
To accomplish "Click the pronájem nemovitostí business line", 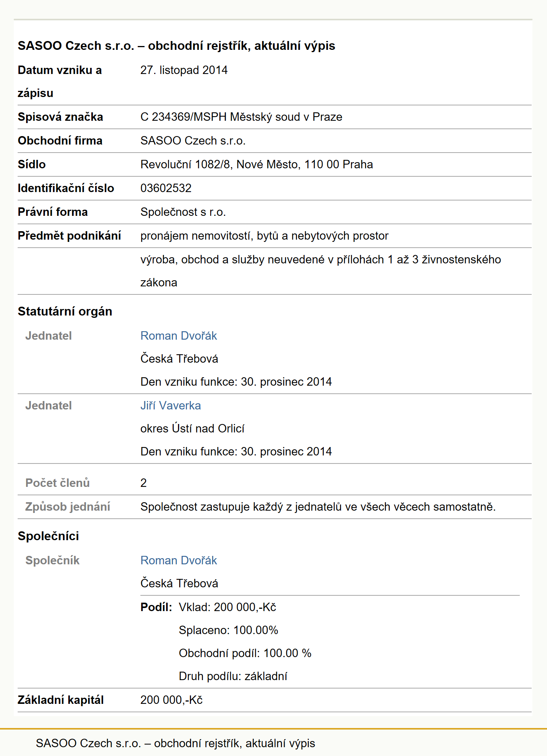I will [x=264, y=236].
